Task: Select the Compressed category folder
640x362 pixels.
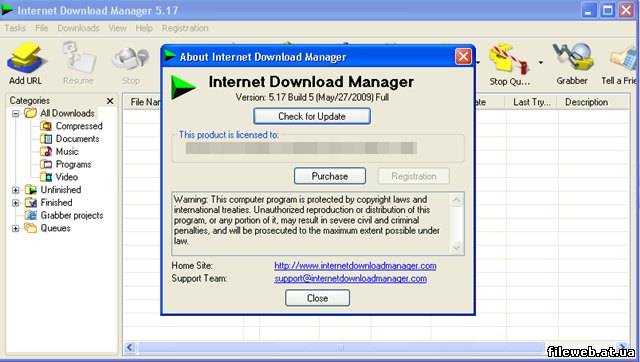Action: pos(71,126)
